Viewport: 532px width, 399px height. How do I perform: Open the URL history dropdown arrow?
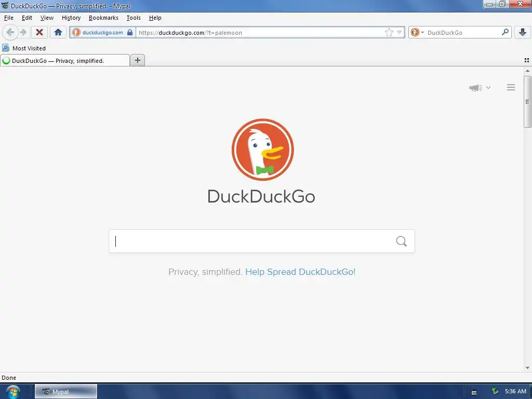[x=400, y=33]
